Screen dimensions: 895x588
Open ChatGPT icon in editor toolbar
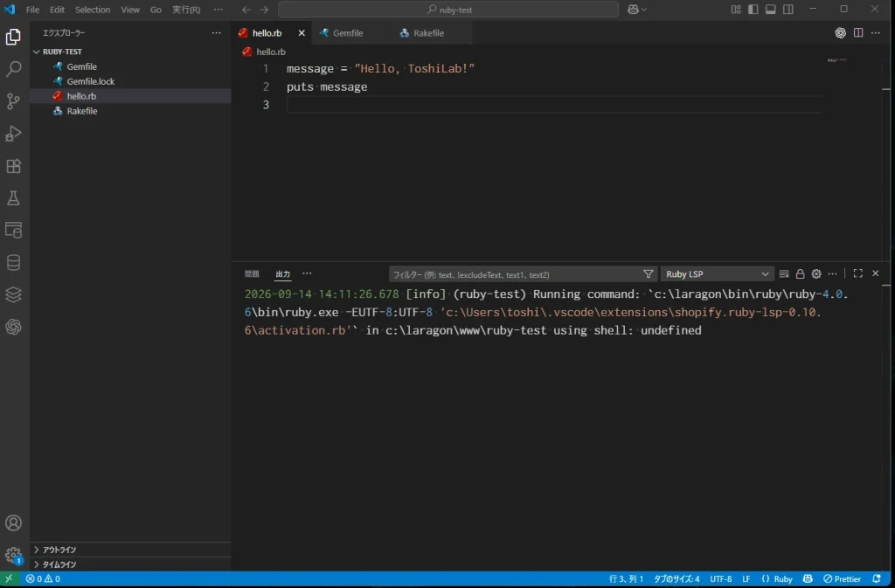click(840, 32)
